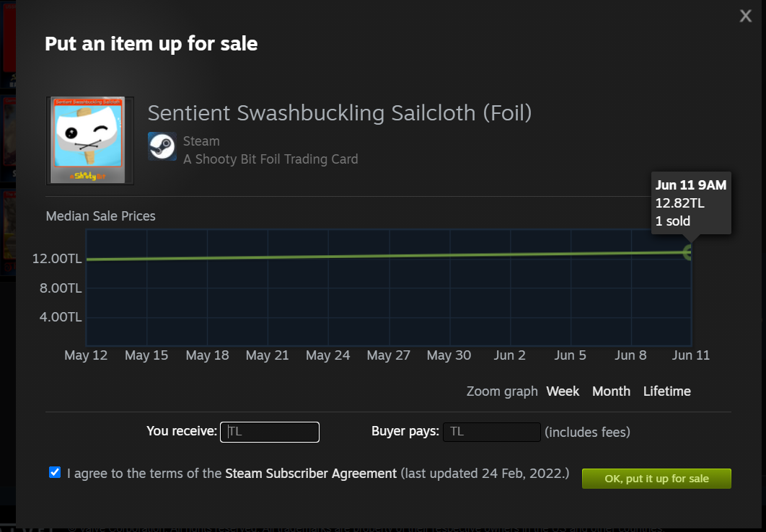Click the "Put an item up for sale" title
Image resolution: width=766 pixels, height=532 pixels.
click(x=151, y=44)
